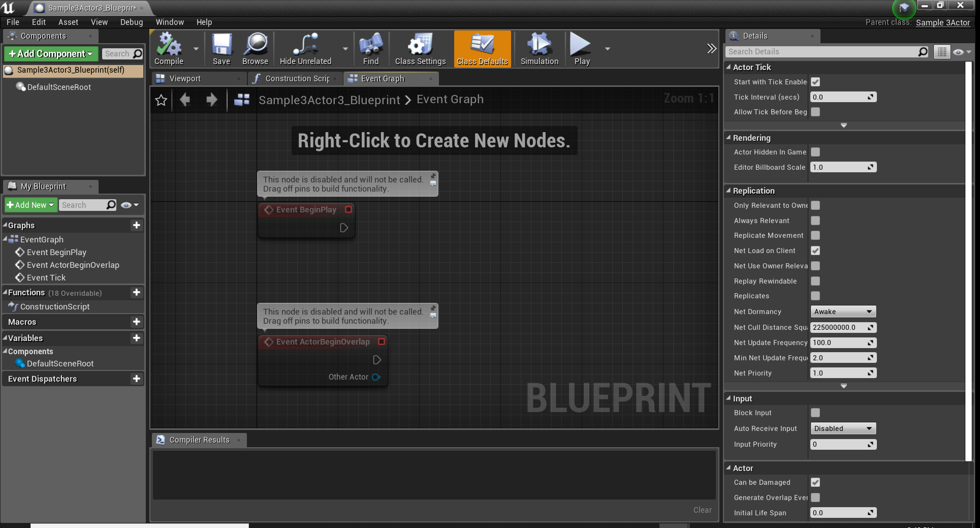Add a new event dispatcher
The width and height of the screenshot is (980, 528).
[136, 379]
